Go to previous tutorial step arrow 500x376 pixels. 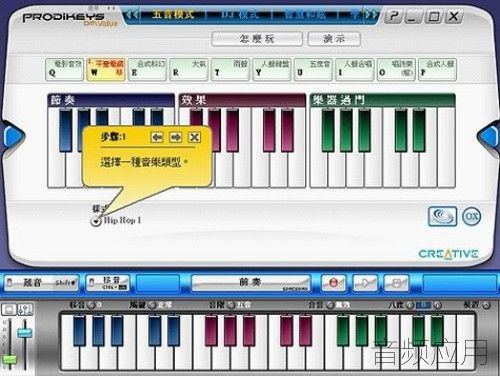click(x=157, y=137)
